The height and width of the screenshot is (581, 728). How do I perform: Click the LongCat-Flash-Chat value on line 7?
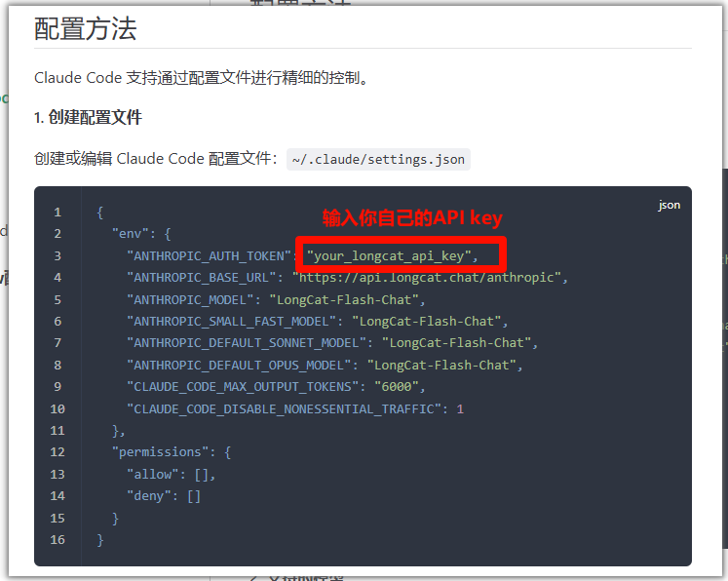click(x=456, y=343)
